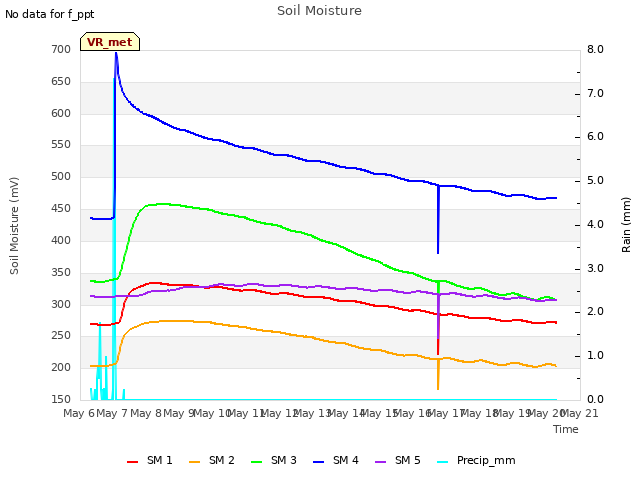640x480 pixels.
Task: Toggle the SM 4 legend entry
Action: click(336, 460)
